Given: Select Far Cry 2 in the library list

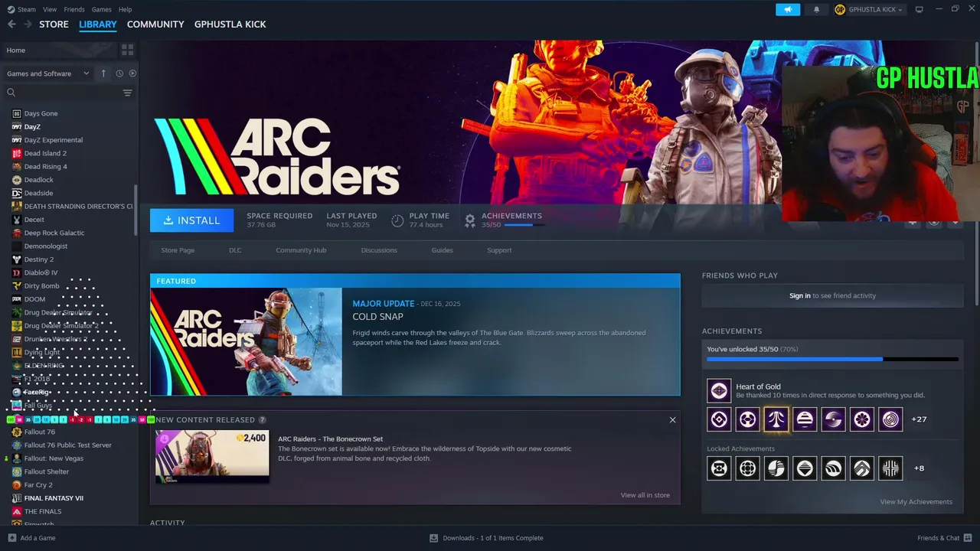Looking at the screenshot, I should pos(38,484).
